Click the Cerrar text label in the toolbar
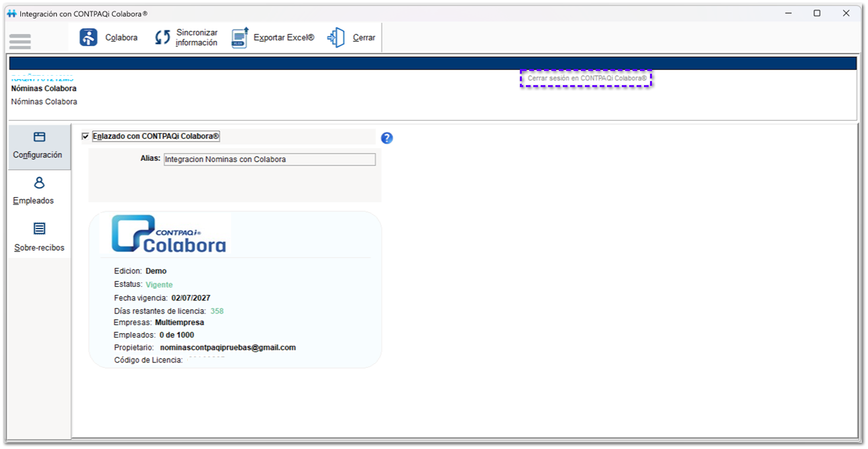The height and width of the screenshot is (449, 868). tap(364, 38)
